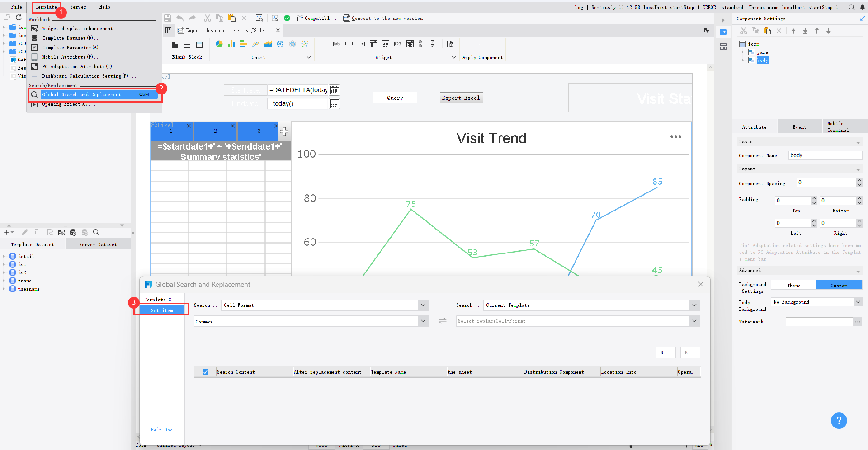
Task: Click the swap arrows icon in search dialog
Action: click(443, 321)
